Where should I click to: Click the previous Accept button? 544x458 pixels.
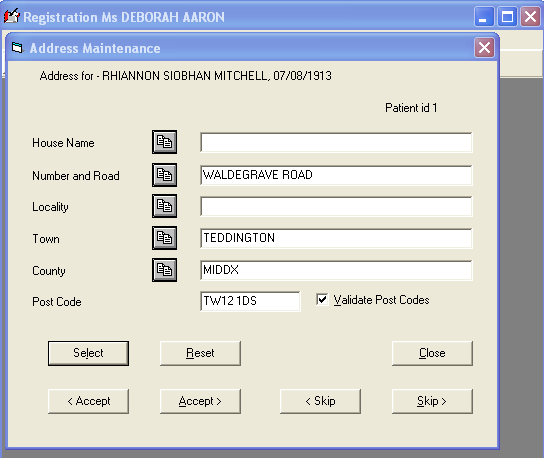(x=88, y=401)
